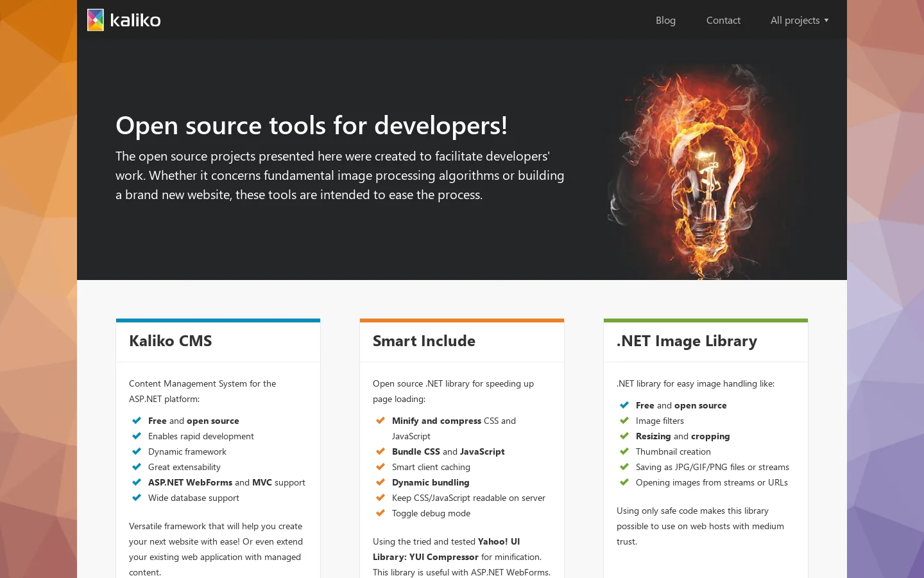Click 'Image filters' list text

tap(660, 421)
